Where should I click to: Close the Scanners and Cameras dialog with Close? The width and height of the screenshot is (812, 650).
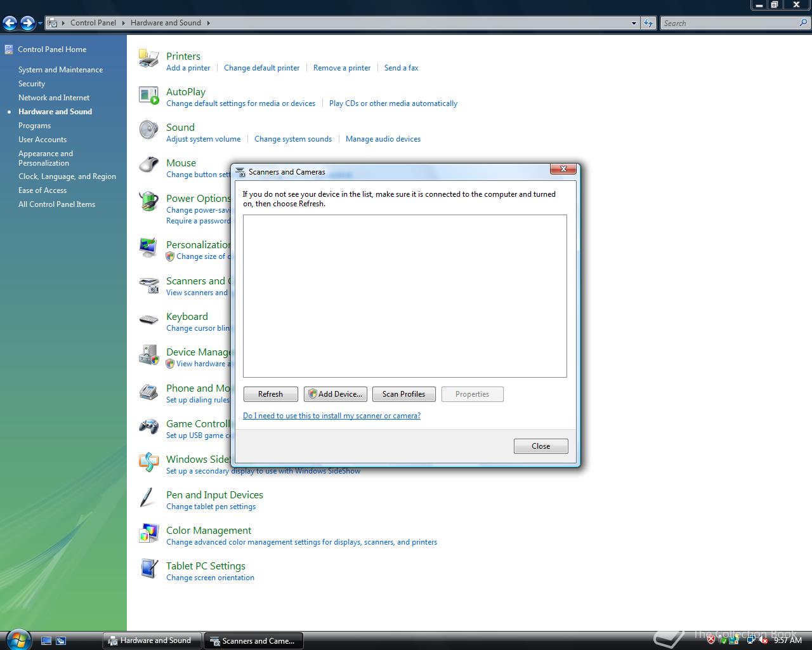540,446
